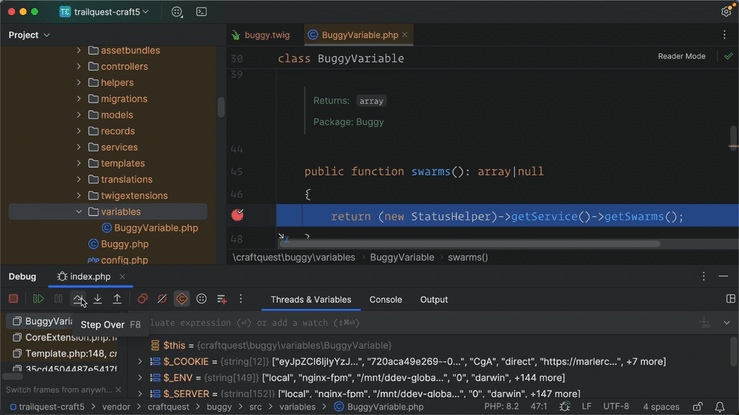The width and height of the screenshot is (739, 415).
Task: Click the Step Out arrow icon
Action: pyautogui.click(x=117, y=299)
